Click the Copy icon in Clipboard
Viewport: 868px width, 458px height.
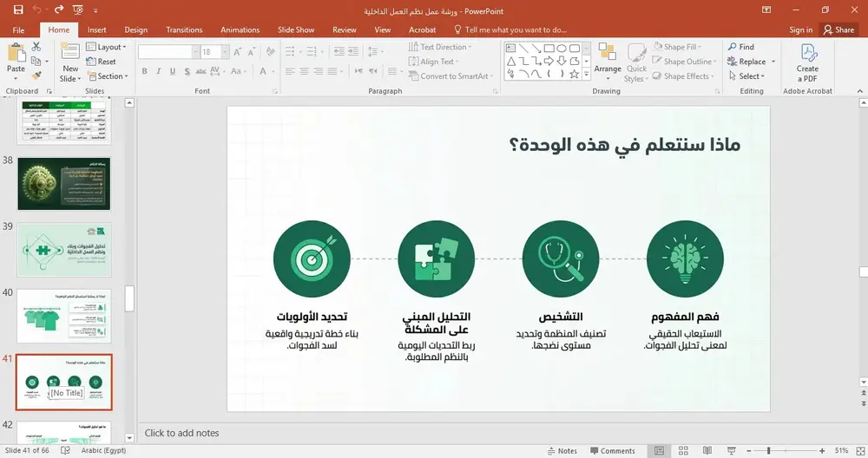[36, 61]
